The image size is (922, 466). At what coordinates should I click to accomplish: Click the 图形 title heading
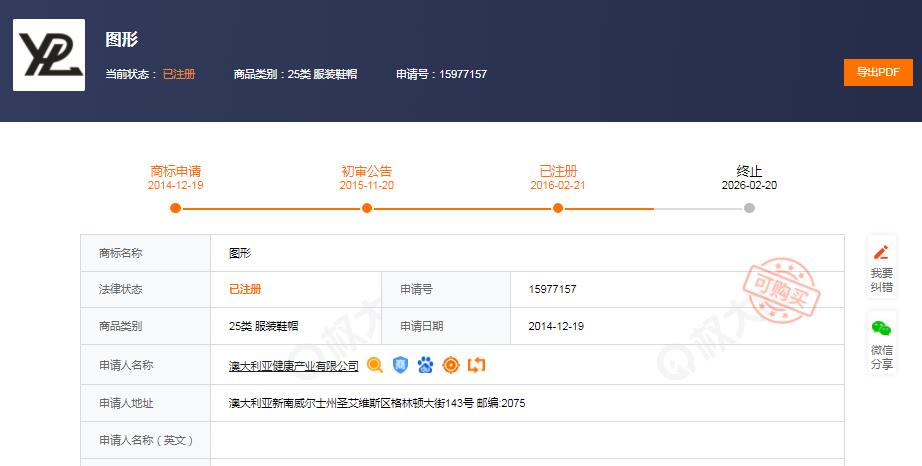point(122,39)
